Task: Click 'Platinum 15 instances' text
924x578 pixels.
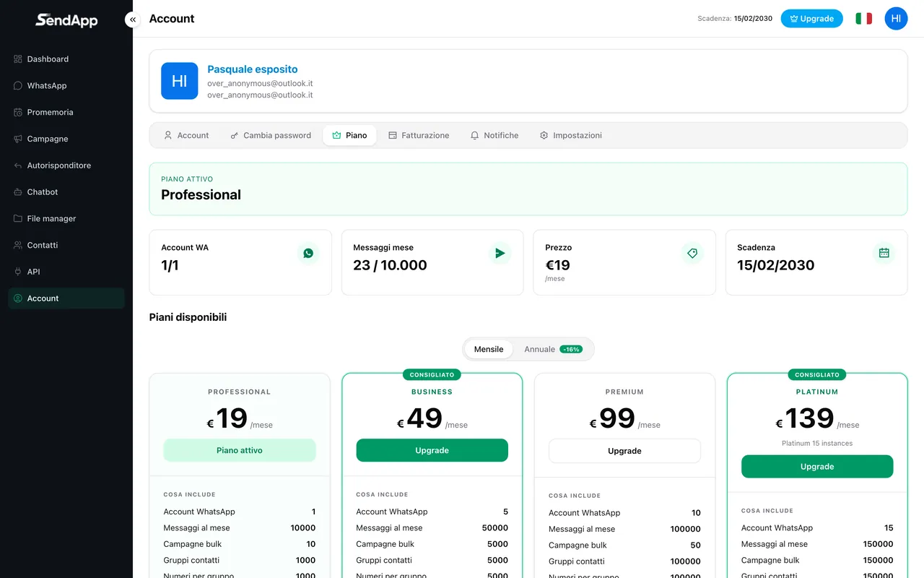Action: (x=817, y=443)
